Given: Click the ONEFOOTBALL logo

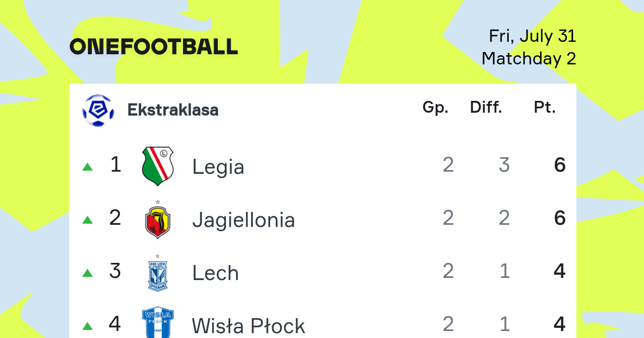Looking at the screenshot, I should pos(153,47).
